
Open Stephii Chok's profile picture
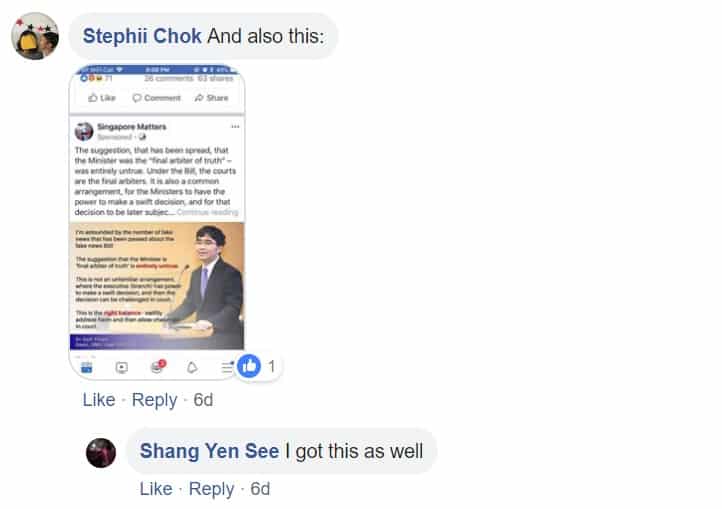pyautogui.click(x=35, y=36)
